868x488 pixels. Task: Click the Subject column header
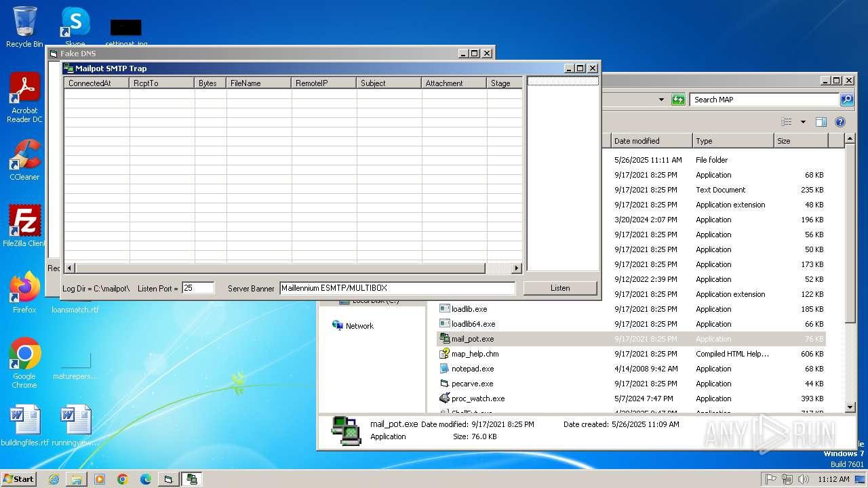pos(389,83)
